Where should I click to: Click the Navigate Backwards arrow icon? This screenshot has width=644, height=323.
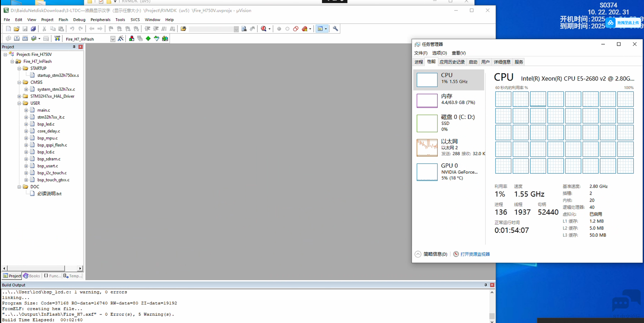(x=92, y=29)
